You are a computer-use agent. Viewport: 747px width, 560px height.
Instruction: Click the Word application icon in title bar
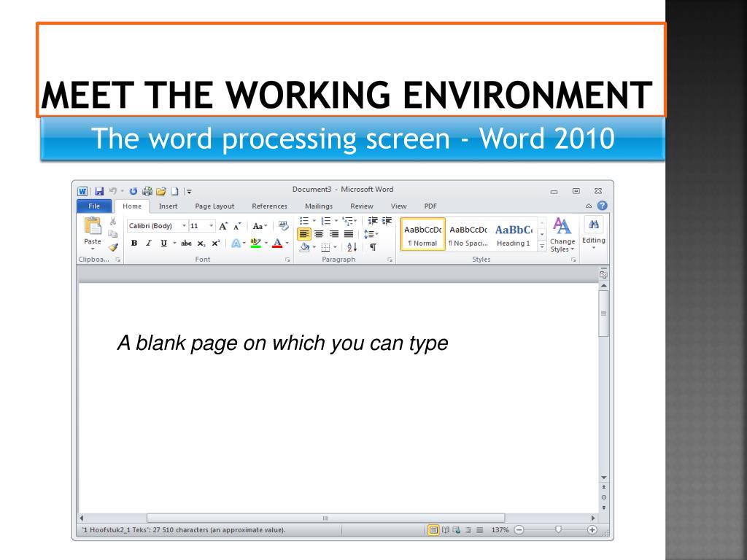82,192
